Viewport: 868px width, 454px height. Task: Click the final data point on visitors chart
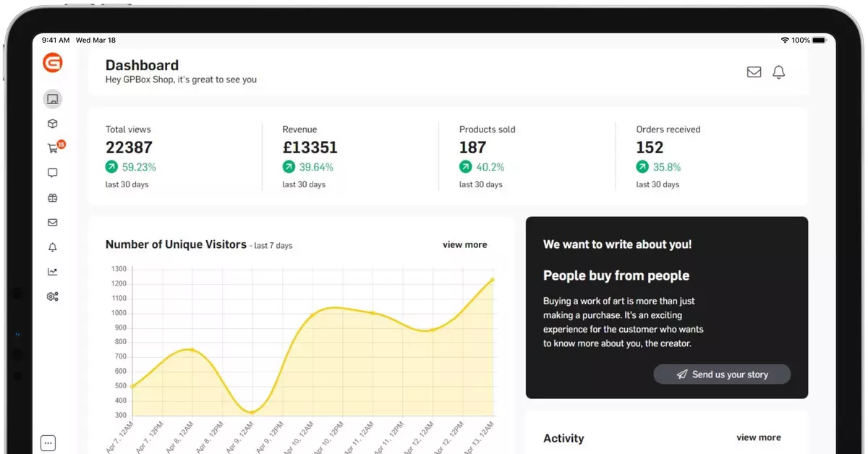coord(492,280)
